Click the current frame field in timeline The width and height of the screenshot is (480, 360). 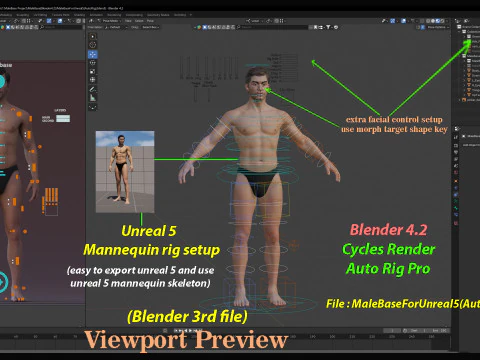[392, 331]
